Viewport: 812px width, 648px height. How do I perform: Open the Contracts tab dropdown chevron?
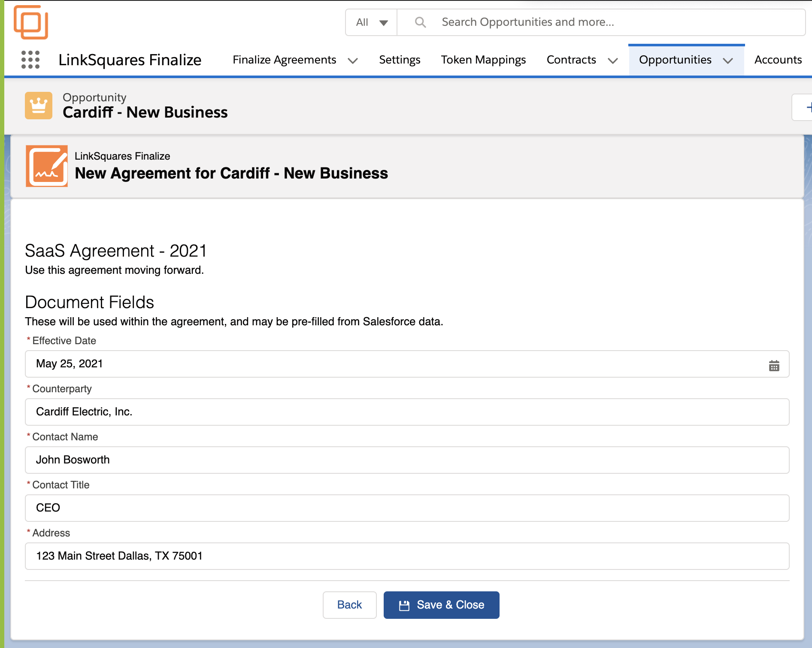(x=613, y=61)
